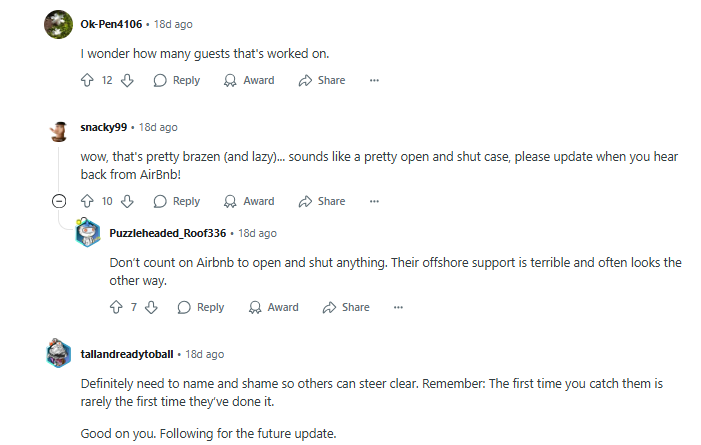Share snacky99's comment
Screen dimensions: 701x445
click(x=322, y=201)
